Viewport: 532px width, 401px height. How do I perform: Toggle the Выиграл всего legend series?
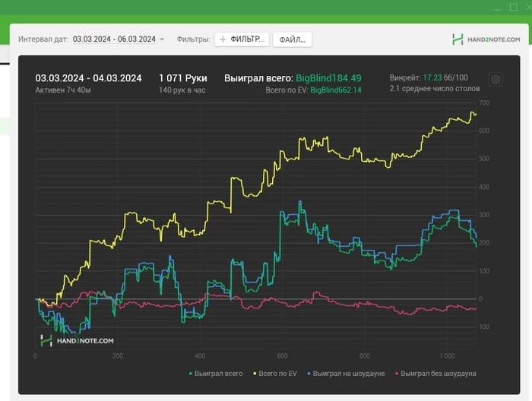pyautogui.click(x=216, y=374)
